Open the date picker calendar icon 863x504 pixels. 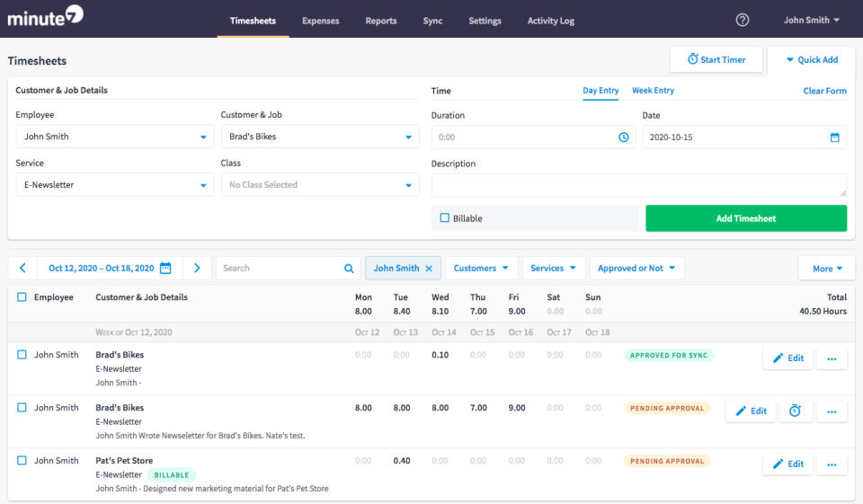click(x=834, y=137)
